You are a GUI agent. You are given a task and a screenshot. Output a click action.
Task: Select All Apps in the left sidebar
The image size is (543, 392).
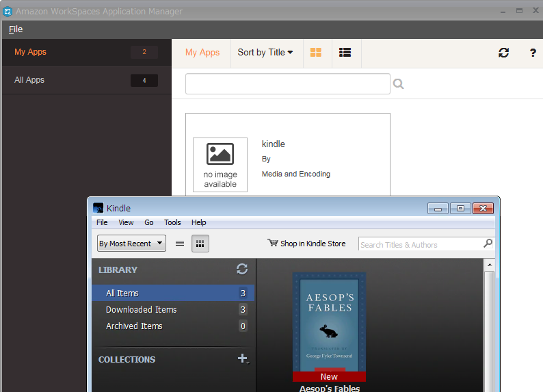[x=87, y=80]
